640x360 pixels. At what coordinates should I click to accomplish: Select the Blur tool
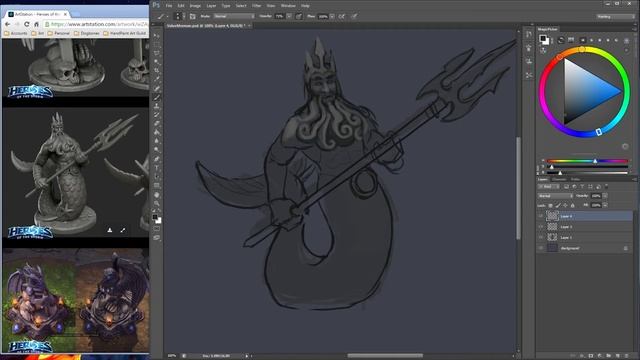(x=157, y=141)
